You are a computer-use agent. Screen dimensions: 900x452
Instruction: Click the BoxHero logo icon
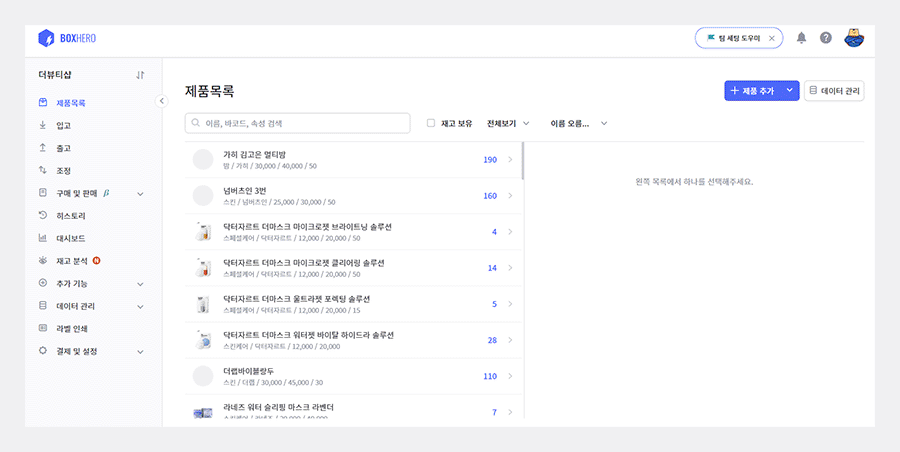coord(45,38)
